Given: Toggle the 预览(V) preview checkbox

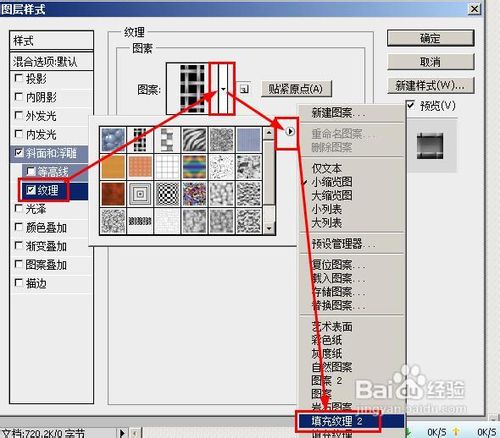Looking at the screenshot, I should (411, 105).
